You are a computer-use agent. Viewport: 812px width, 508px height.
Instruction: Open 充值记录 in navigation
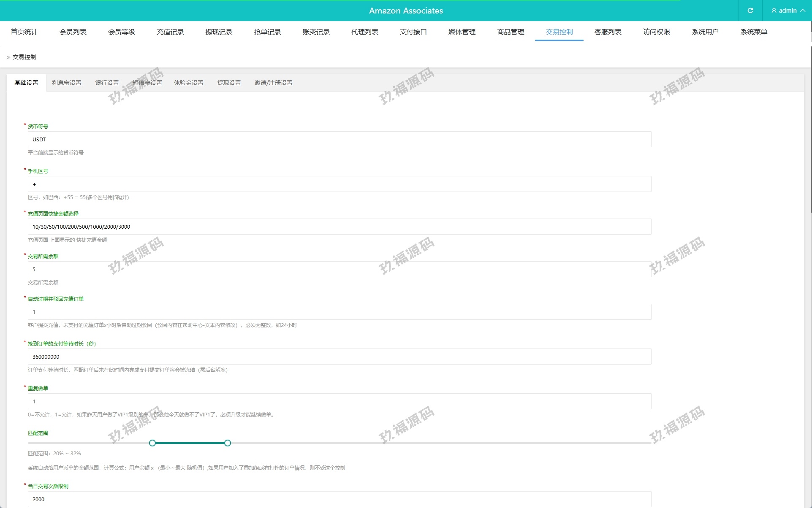coord(170,32)
